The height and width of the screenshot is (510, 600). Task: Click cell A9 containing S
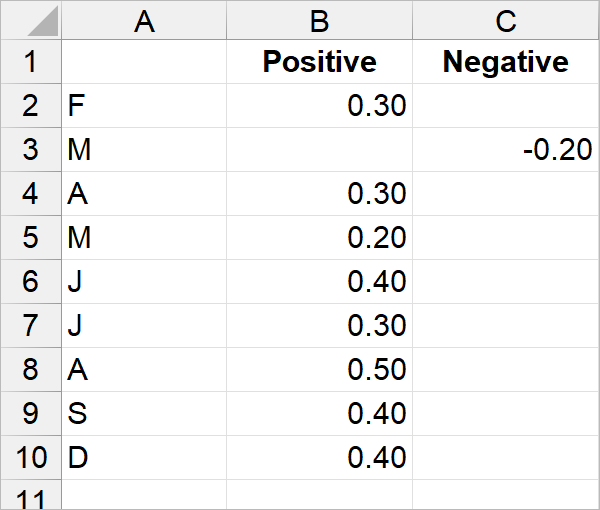coord(144,414)
